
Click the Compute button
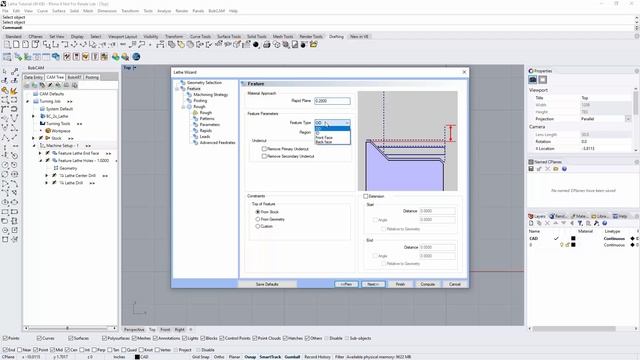pyautogui.click(x=427, y=284)
